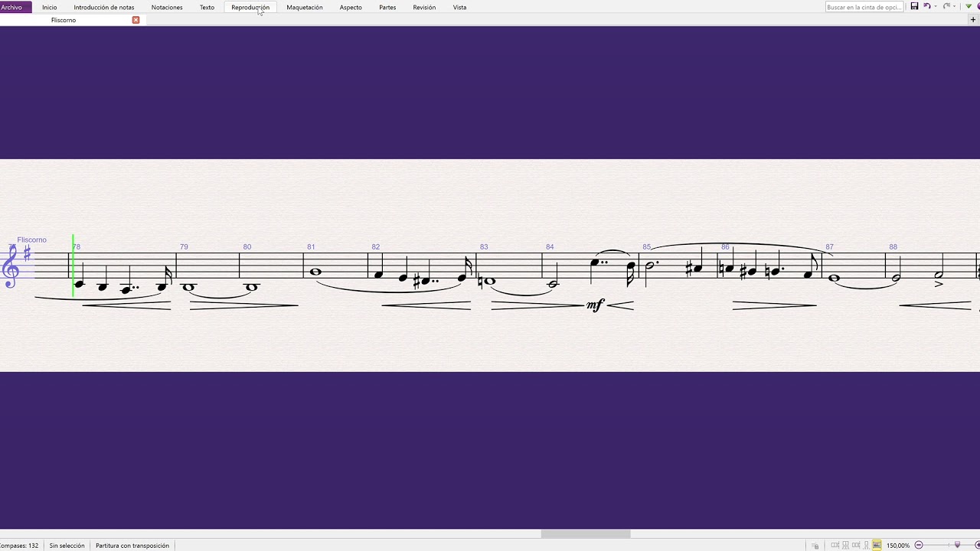Viewport: 980px width, 551px height.
Task: Click the ribbon search box
Action: click(x=865, y=7)
